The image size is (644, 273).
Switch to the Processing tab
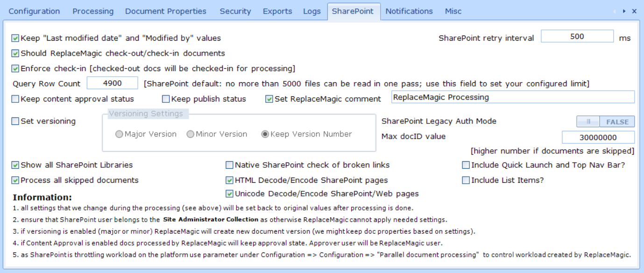click(x=93, y=11)
